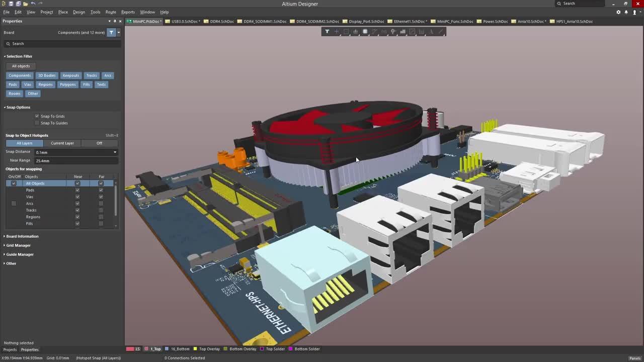Click the notifications bell icon at top right

[626, 12]
